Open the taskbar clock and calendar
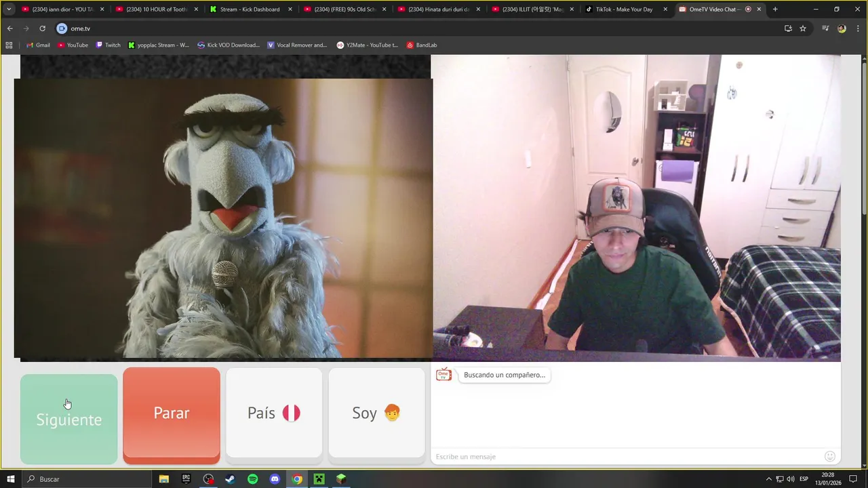868x488 pixels. [x=828, y=479]
